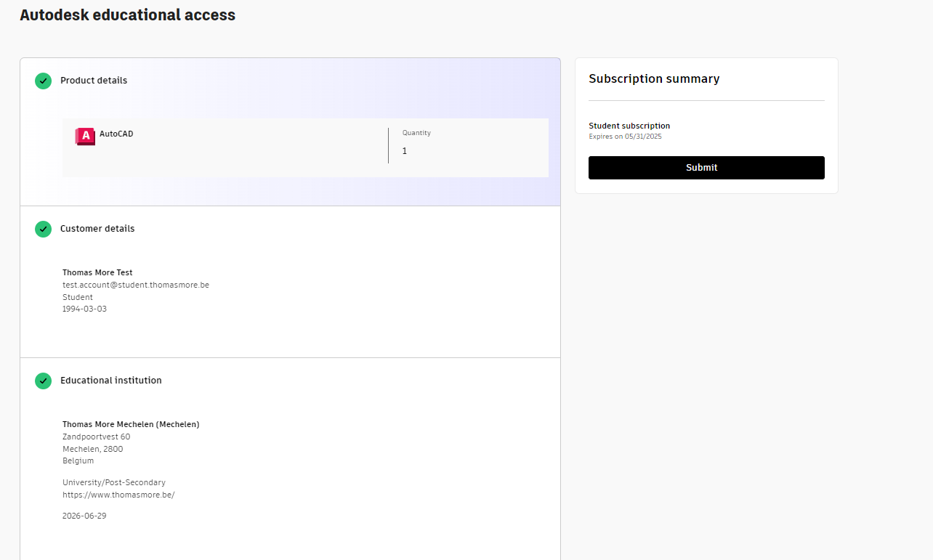The width and height of the screenshot is (933, 560).
Task: Click the University/Post-Secondary institution type text
Action: click(x=114, y=482)
